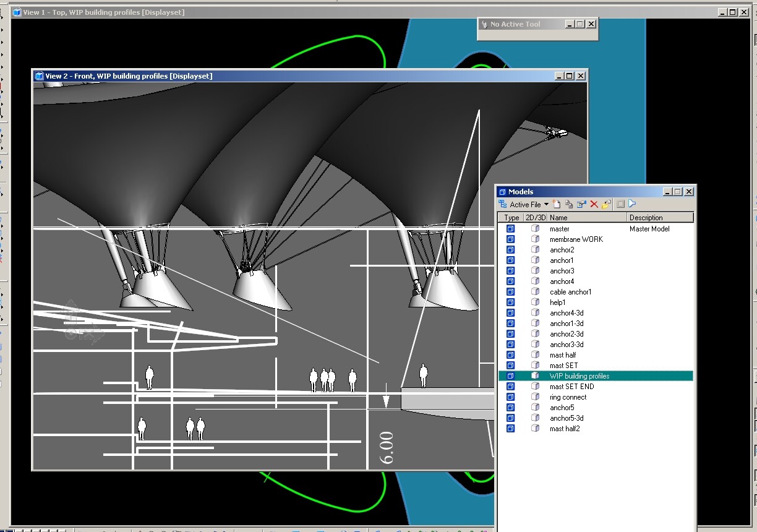
Task: Create a new model in the Models dialog
Action: [556, 204]
